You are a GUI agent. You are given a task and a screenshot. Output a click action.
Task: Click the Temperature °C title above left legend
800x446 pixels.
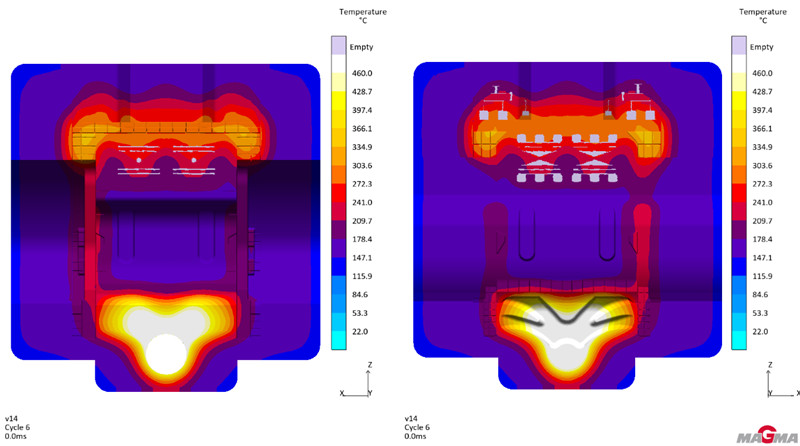point(362,17)
